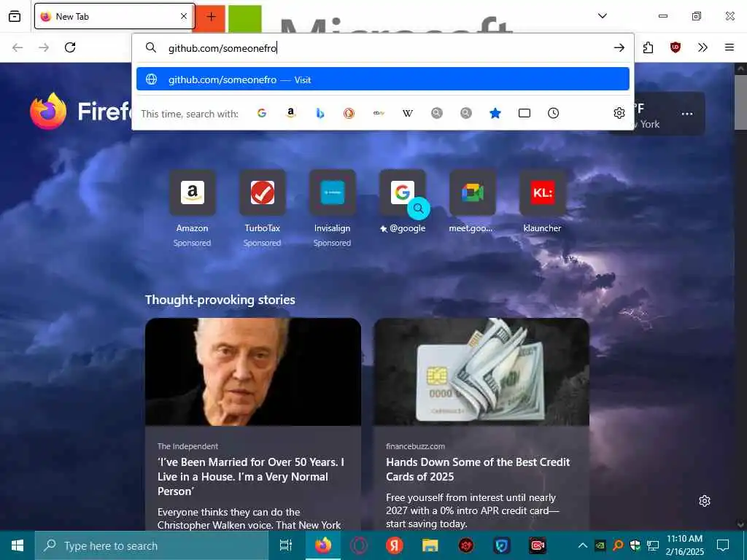Expand the list all tabs chevron
This screenshot has width=747, height=560.
pos(602,16)
